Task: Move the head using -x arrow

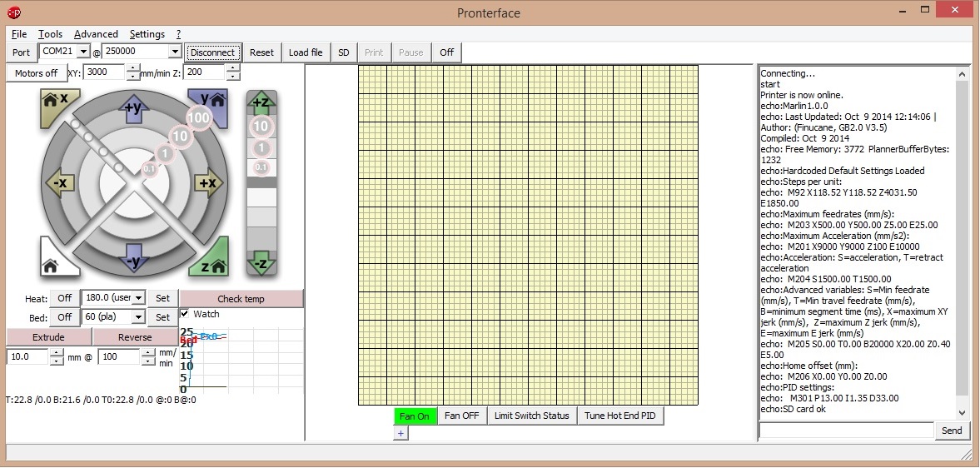Action: coord(59,183)
